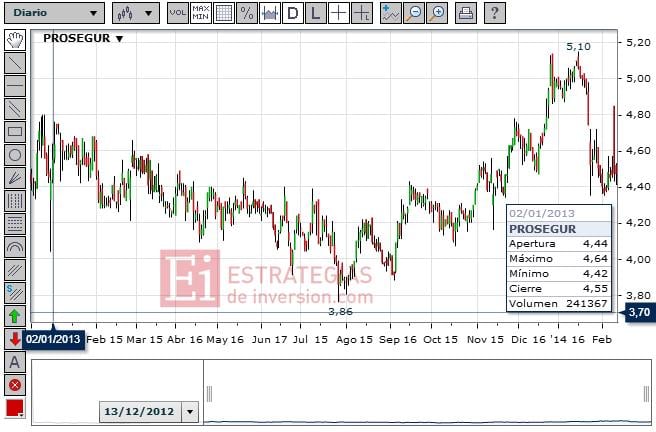This screenshot has width=656, height=432.
Task: Toggle percentage scale mode
Action: point(247,13)
